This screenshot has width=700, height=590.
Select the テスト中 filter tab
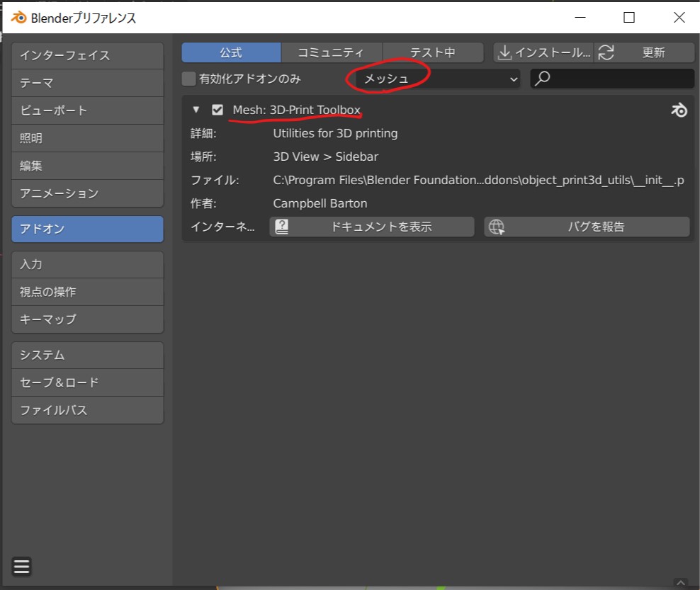(x=433, y=52)
